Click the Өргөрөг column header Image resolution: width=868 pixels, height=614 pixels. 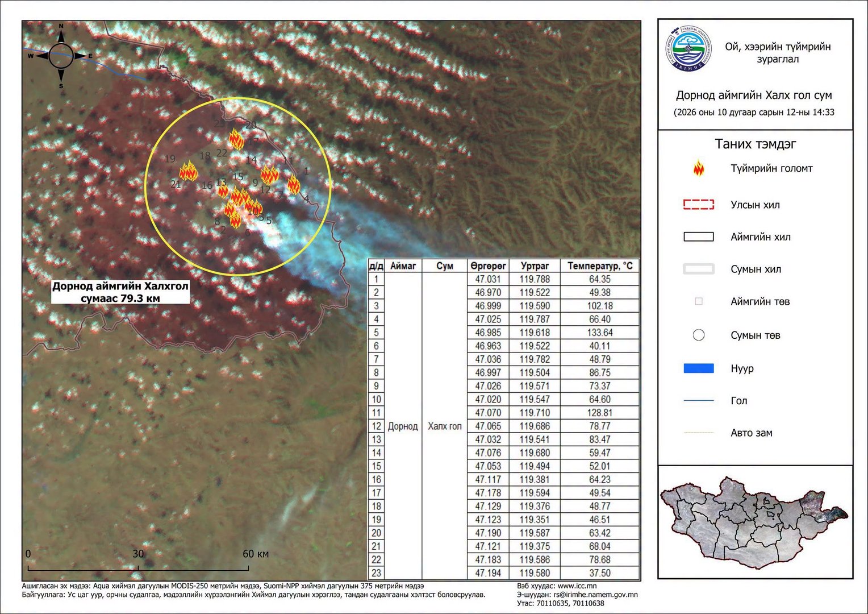pyautogui.click(x=488, y=265)
